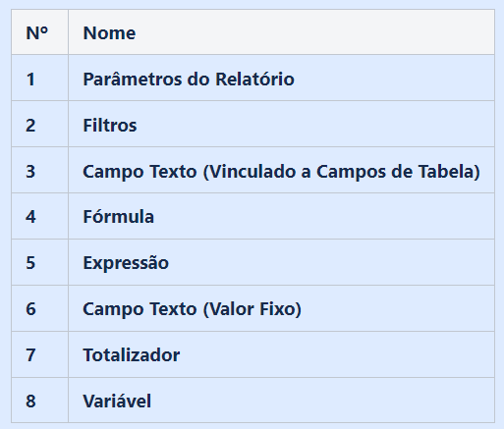Click the Nome column header

[281, 32]
